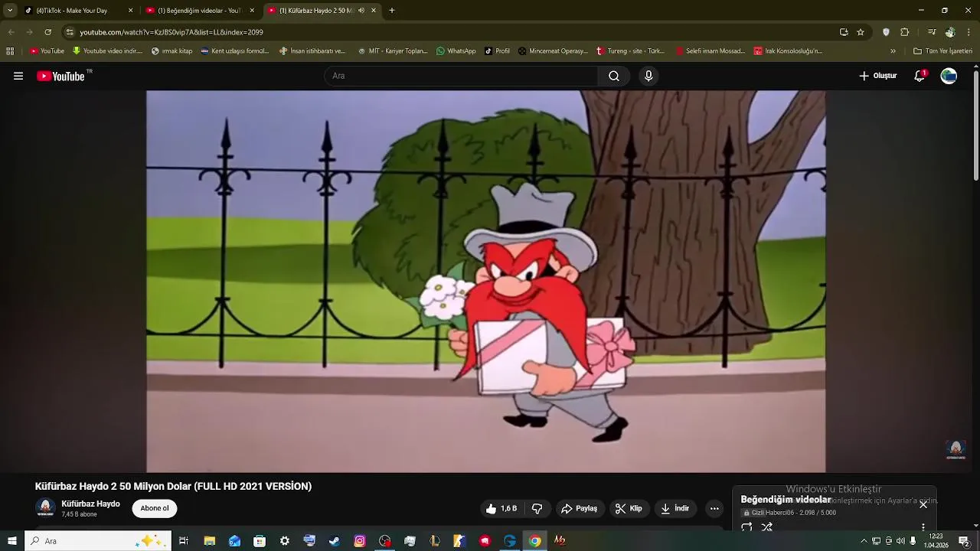Screen dimensions: 980x551
Task: Mute the Küfürbaz Haydo tab audio icon
Action: (x=361, y=11)
